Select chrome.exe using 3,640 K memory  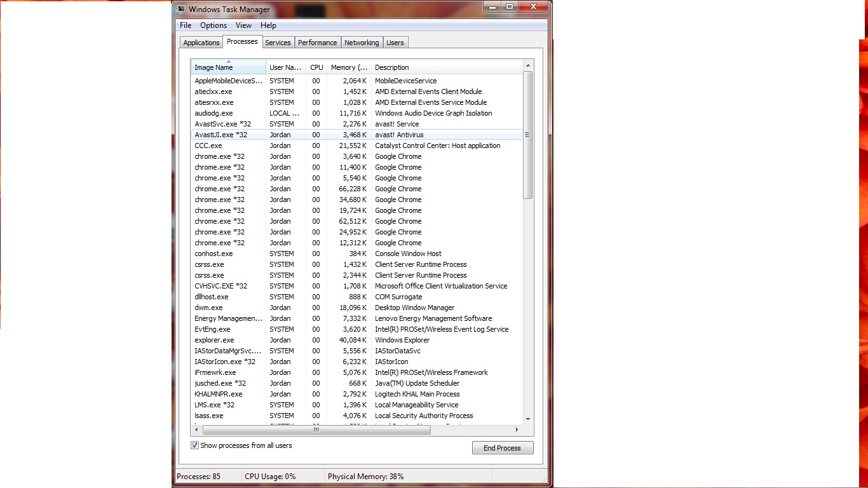point(357,156)
